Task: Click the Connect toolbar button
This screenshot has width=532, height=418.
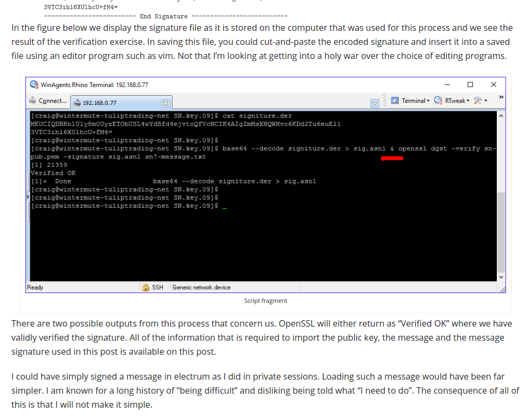Action: click(49, 101)
